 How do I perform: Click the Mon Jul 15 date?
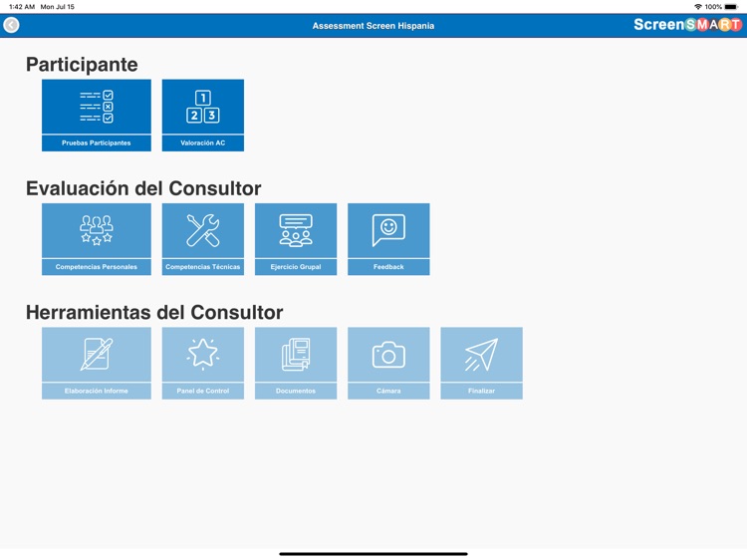(x=57, y=7)
